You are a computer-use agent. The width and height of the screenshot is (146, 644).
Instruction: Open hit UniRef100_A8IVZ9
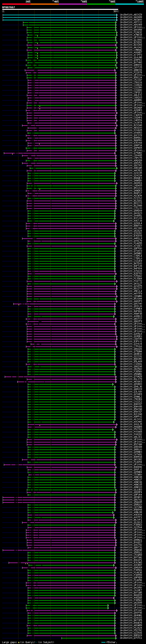pos(131,15)
